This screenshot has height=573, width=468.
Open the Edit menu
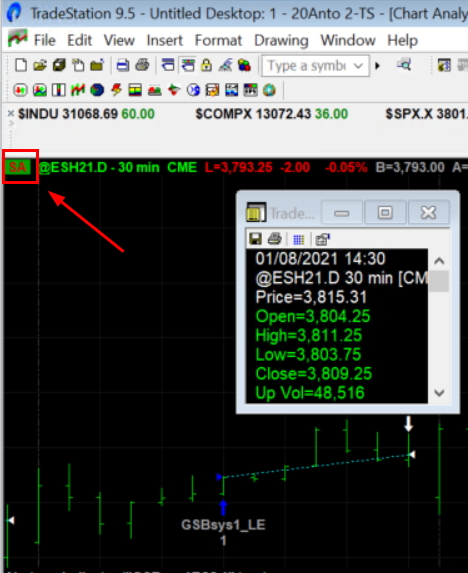[x=79, y=40]
